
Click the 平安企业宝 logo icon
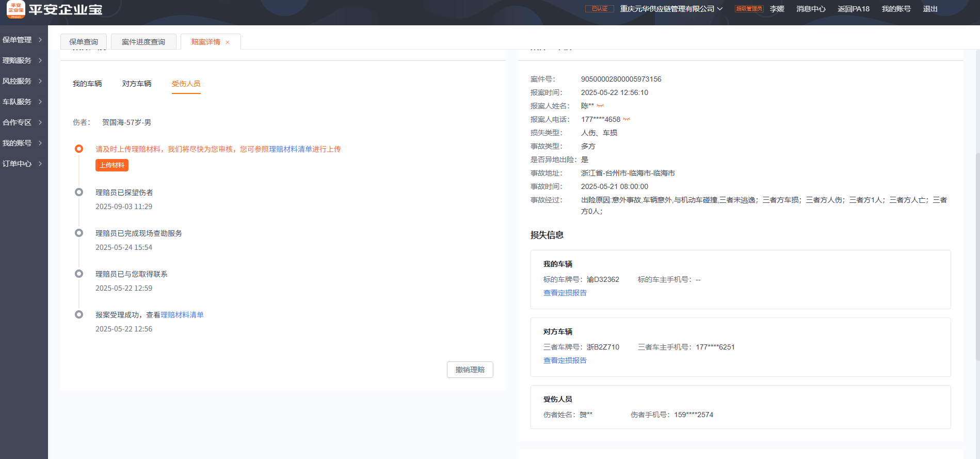click(15, 9)
